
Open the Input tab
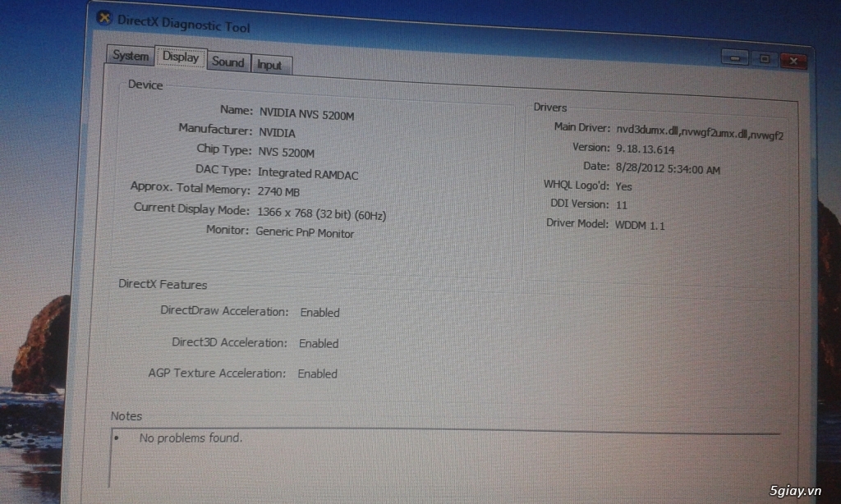269,65
